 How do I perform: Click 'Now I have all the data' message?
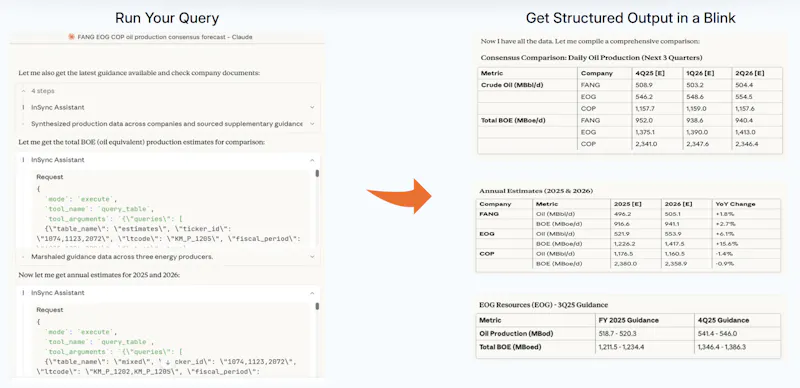590,41
